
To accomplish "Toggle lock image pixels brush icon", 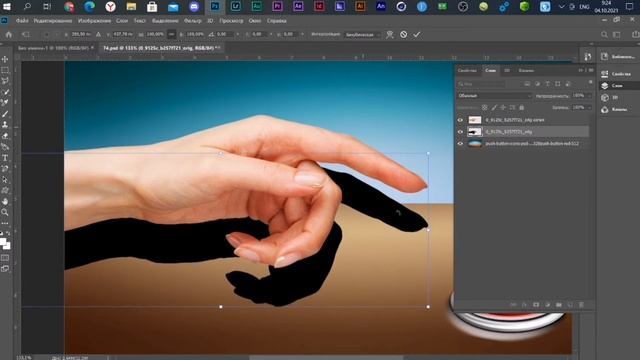I will pos(494,108).
